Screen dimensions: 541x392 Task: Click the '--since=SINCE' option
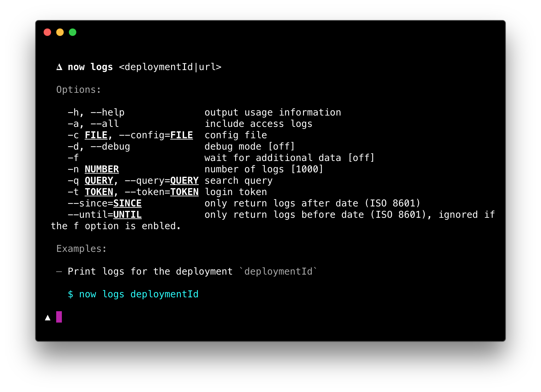pyautogui.click(x=105, y=203)
